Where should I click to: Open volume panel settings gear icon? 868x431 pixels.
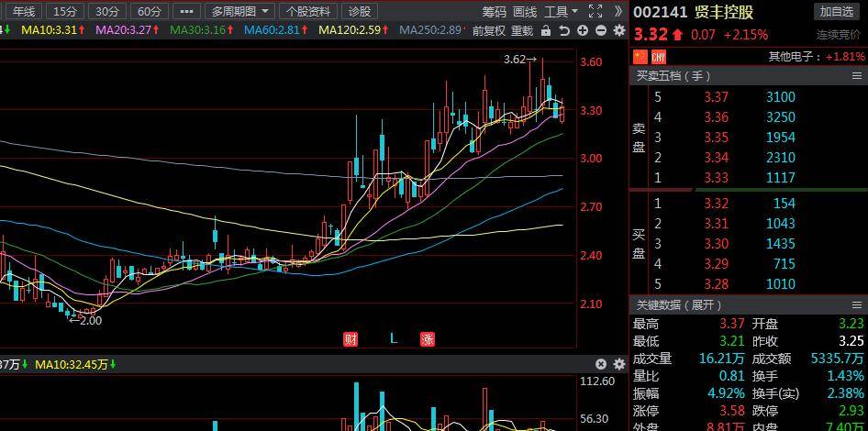pyautogui.click(x=619, y=364)
